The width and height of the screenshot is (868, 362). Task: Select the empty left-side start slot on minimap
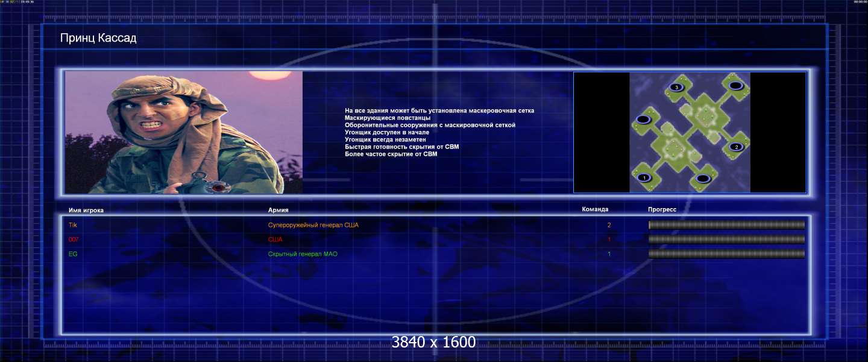click(x=643, y=119)
